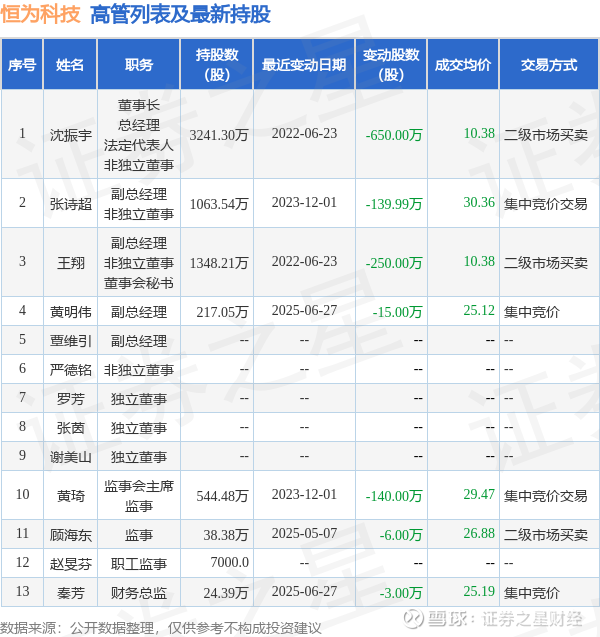
Task: Click the 职工监事 position cell
Action: point(139,563)
